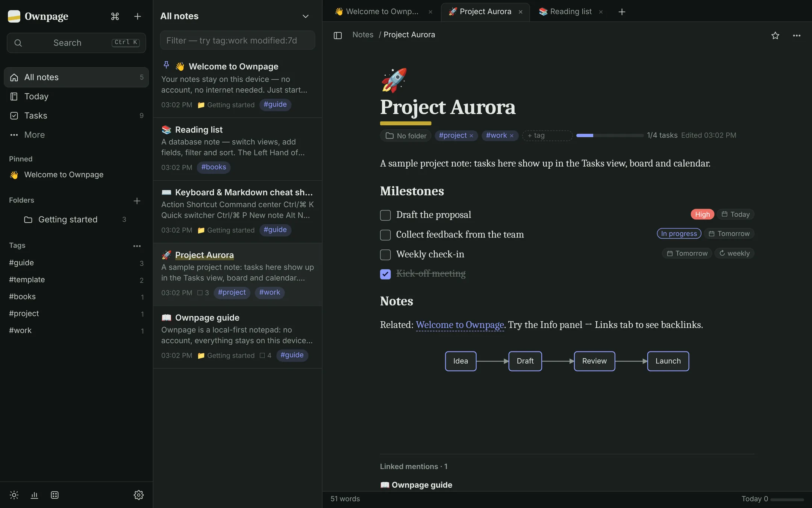Expand the All notes dropdown chevron
Image resolution: width=812 pixels, height=508 pixels.
coord(305,16)
